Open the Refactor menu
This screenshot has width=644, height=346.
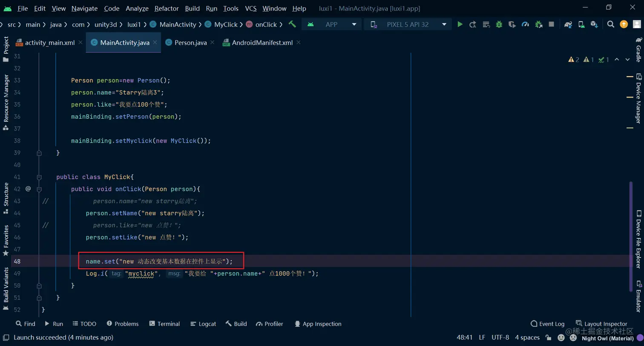tap(167, 9)
